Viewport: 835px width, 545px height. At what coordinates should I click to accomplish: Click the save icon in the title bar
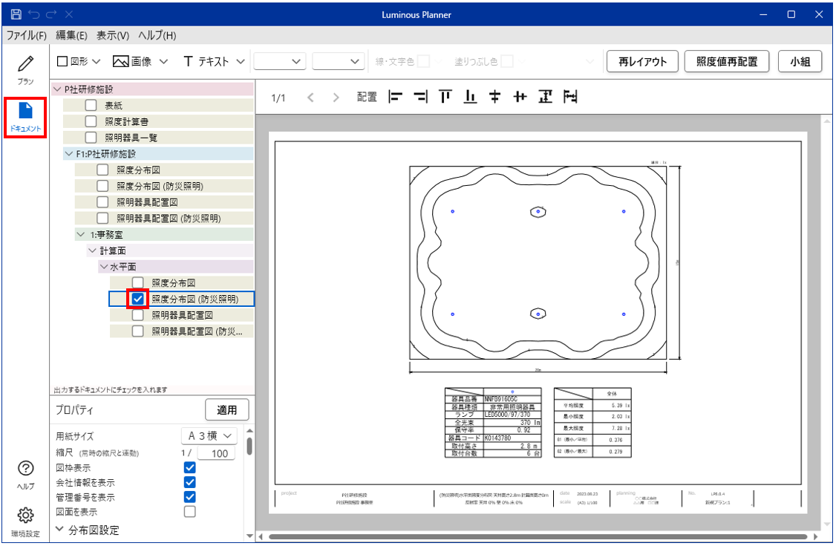click(16, 15)
